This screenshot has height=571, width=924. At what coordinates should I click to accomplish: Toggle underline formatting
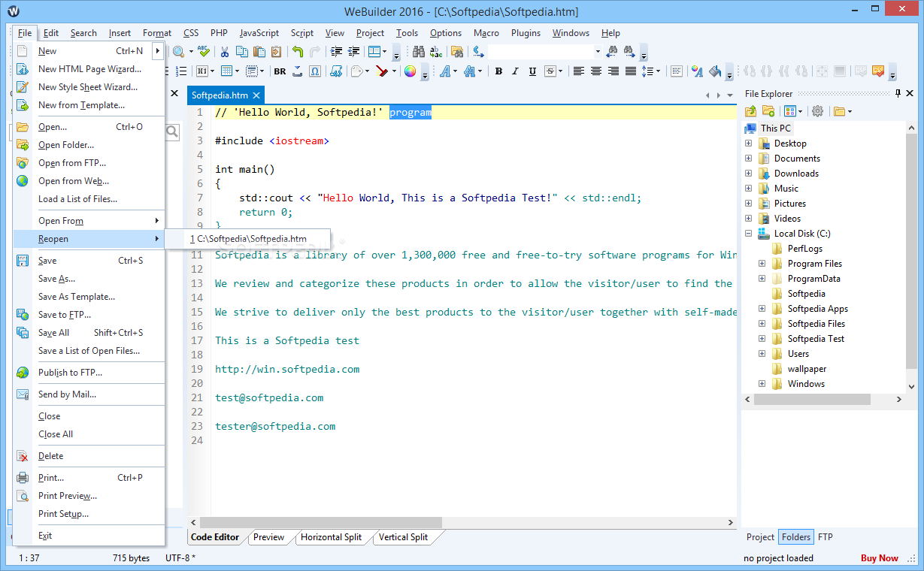tap(532, 71)
